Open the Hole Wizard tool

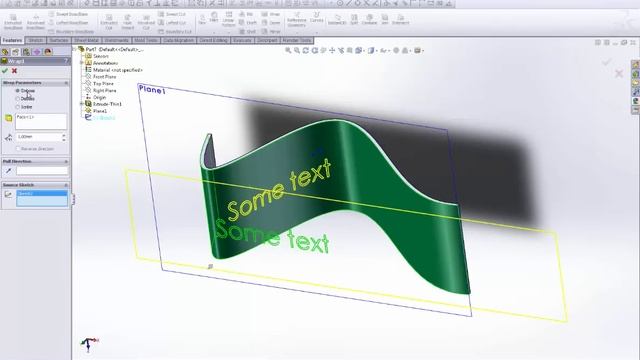tap(127, 22)
